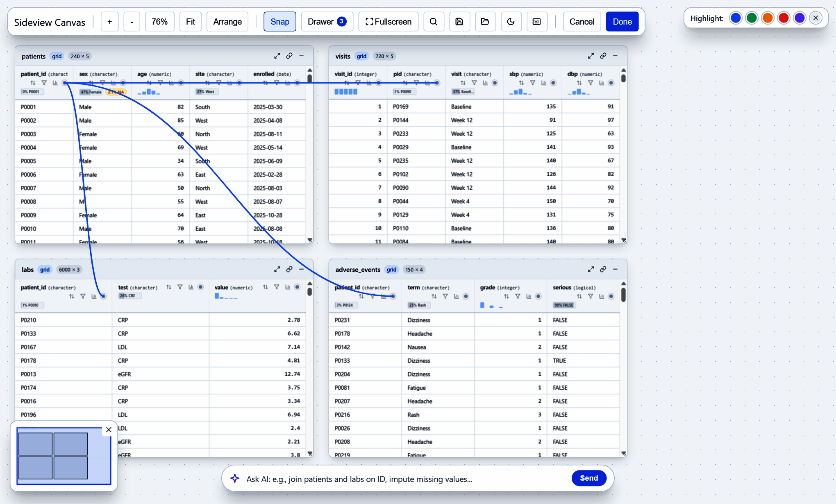This screenshot has width=836, height=504.
Task: Open the Drawer with 3 items
Action: [x=327, y=22]
